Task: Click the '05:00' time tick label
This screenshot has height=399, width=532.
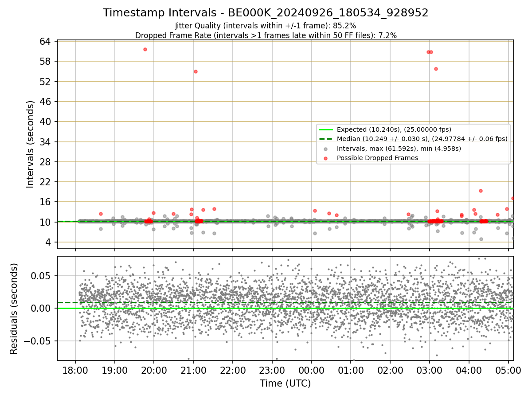Action: (x=508, y=370)
